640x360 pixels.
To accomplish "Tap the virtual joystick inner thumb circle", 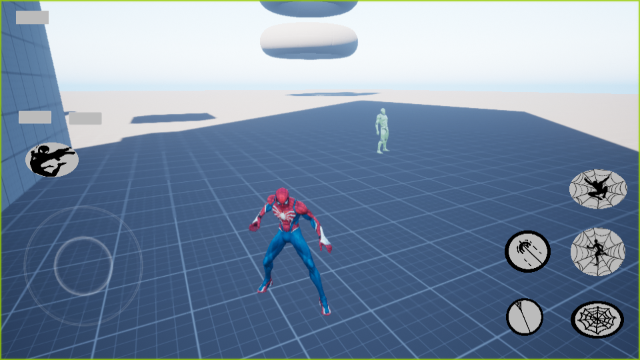I will (x=83, y=266).
